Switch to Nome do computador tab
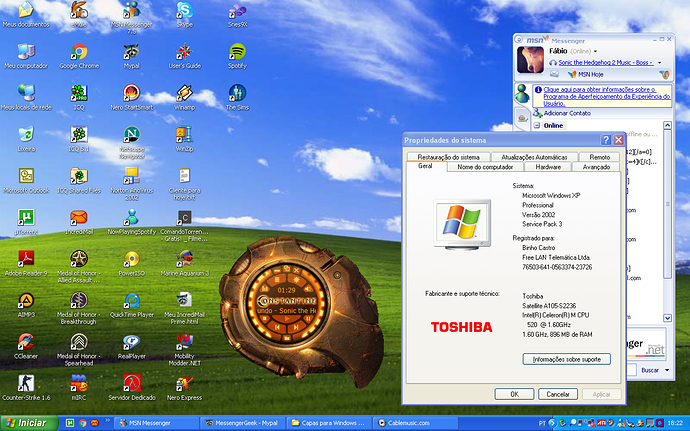This screenshot has height=431, width=690. (x=485, y=167)
